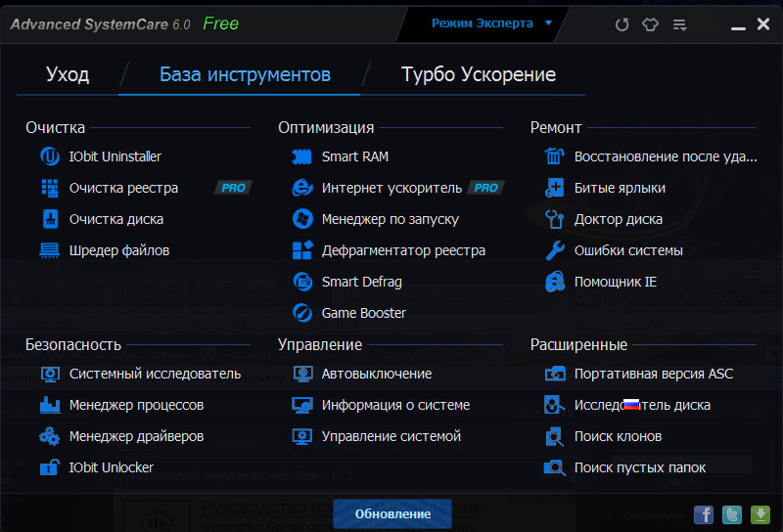Click the "Битые ярлыки" text
This screenshot has width=783, height=532.
coord(620,188)
